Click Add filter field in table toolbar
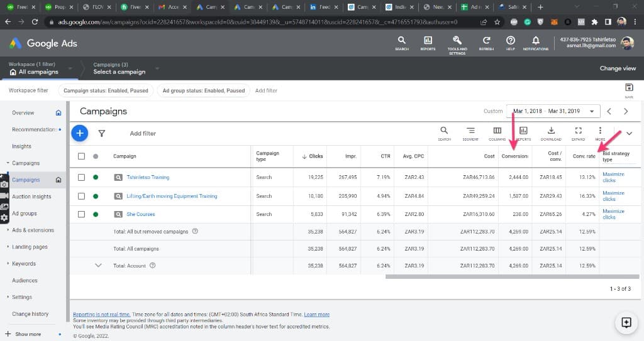The width and height of the screenshot is (644, 341). 143,133
